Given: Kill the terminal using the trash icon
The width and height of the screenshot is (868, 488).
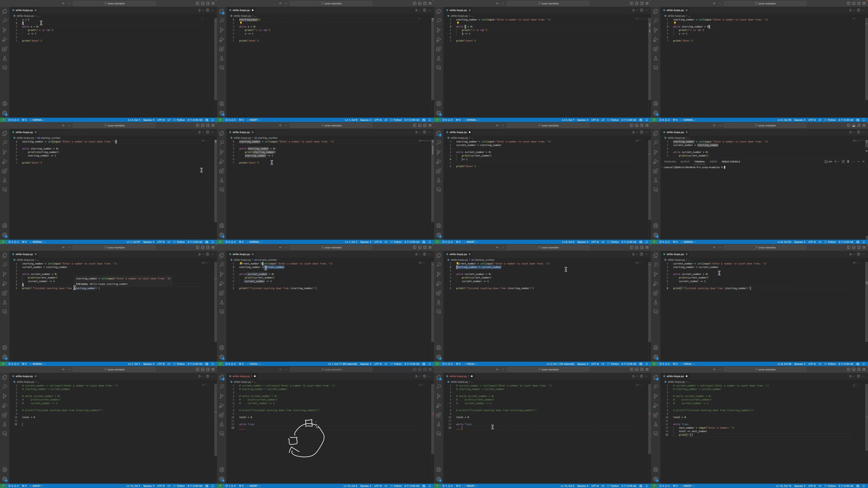Looking at the screenshot, I should (x=848, y=162).
